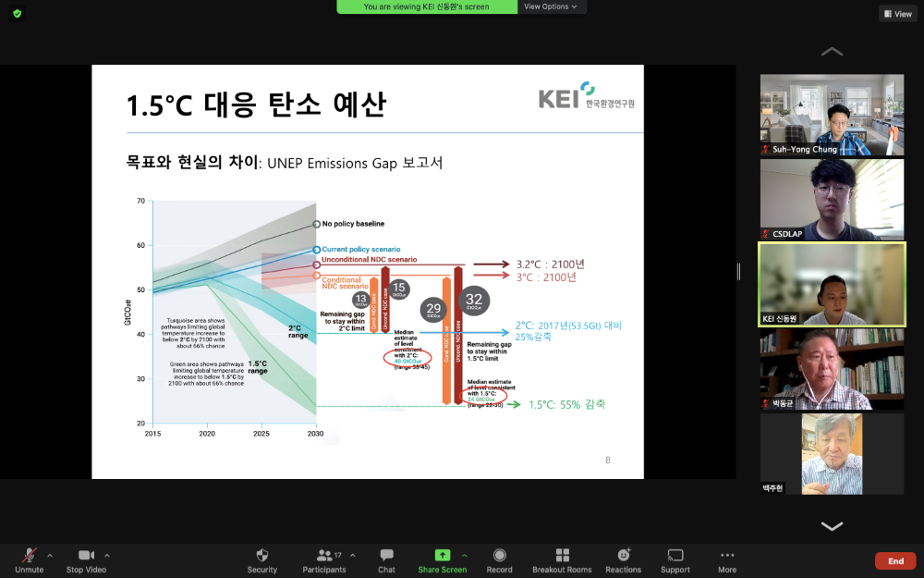The image size is (924, 578).
Task: Click the Support icon
Action: pos(675,555)
